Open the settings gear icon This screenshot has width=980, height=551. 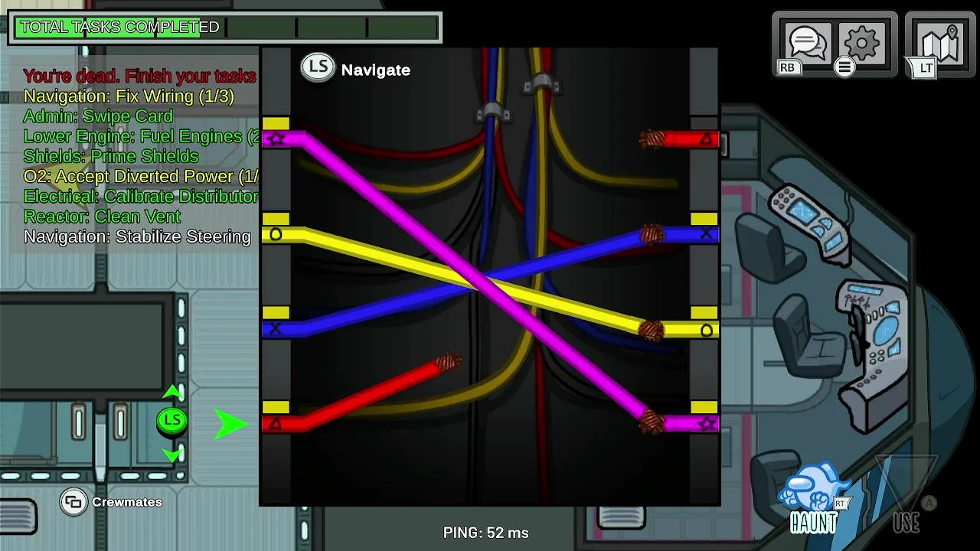pos(863,42)
